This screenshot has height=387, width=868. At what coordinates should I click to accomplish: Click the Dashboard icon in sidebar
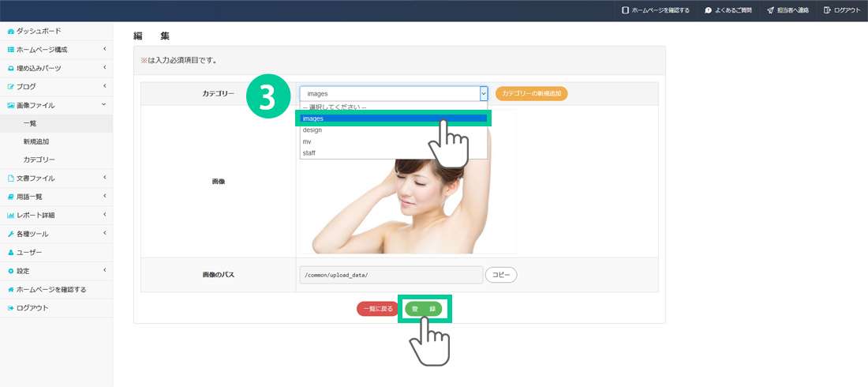[11, 32]
